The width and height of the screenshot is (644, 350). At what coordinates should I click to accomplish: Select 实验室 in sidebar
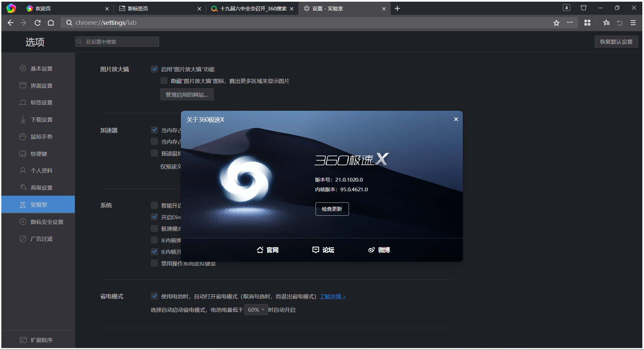[x=38, y=204]
